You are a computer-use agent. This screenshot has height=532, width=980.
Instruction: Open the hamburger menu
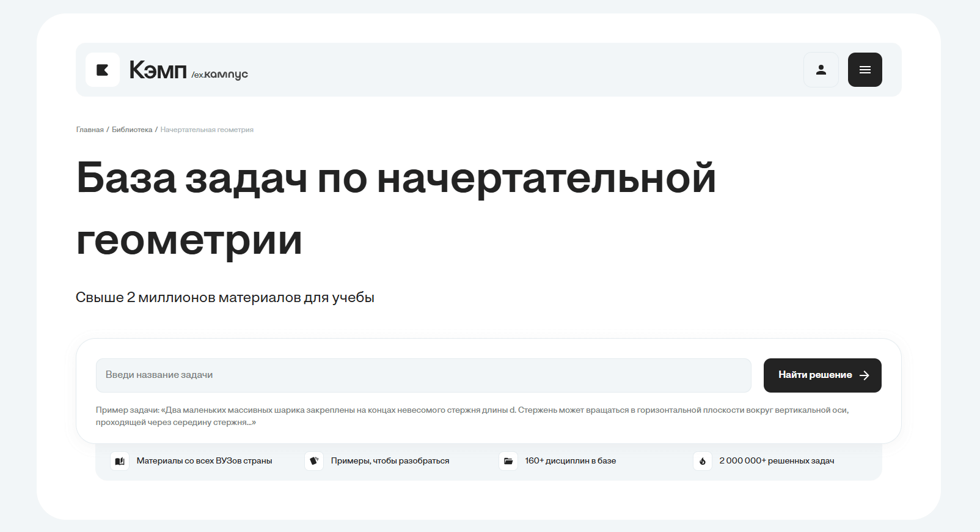point(865,70)
